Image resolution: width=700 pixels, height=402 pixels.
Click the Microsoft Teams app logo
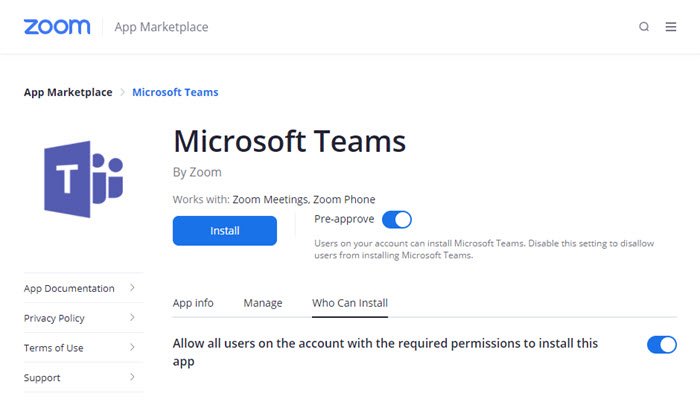[83, 179]
